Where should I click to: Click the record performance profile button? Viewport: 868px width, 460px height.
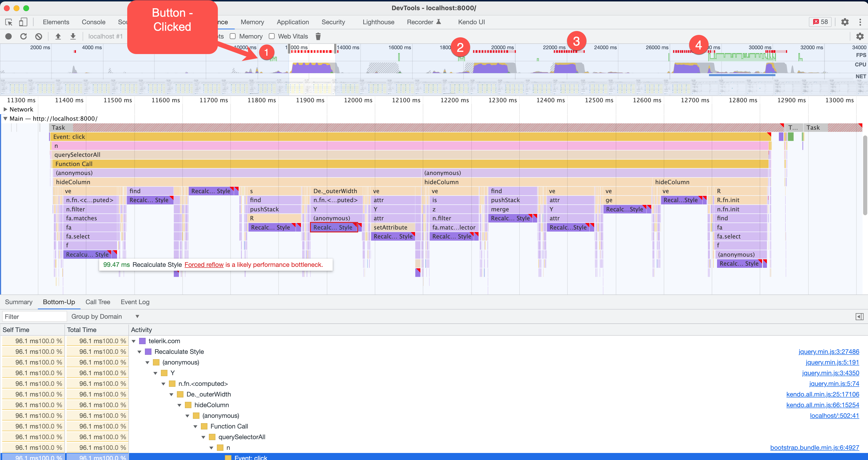coord(8,36)
